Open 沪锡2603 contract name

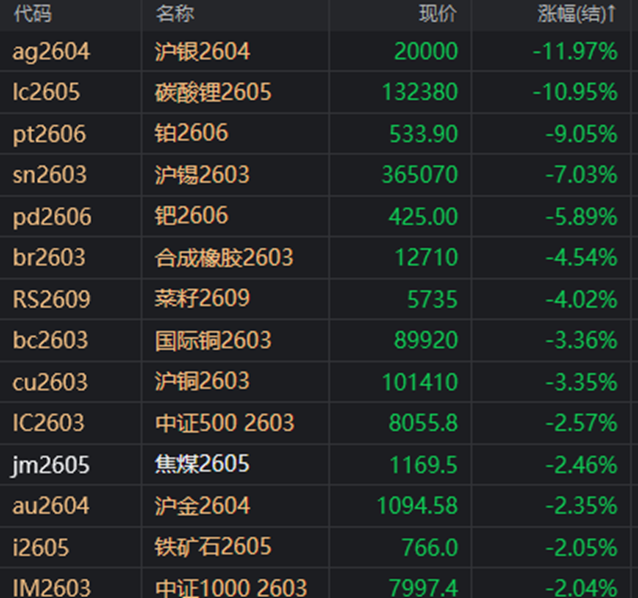(202, 175)
